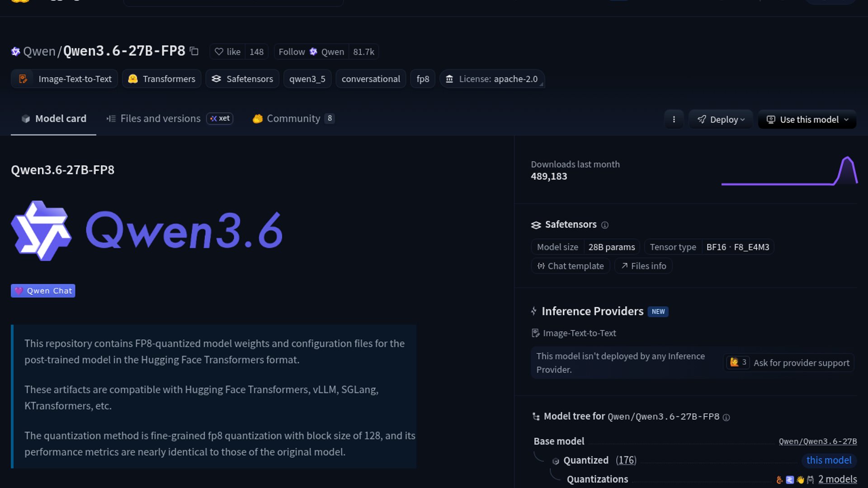Screen dimensions: 868x488
Task: Copy model name with the copy icon
Action: [194, 52]
